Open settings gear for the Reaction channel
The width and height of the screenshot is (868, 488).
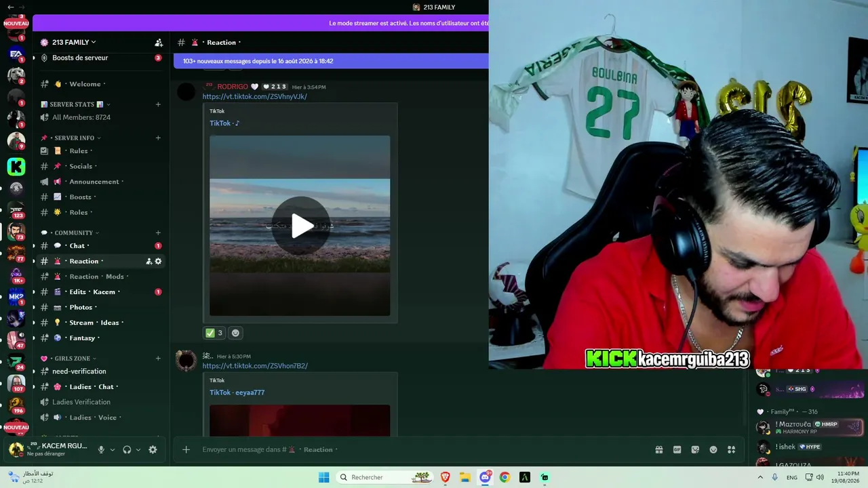click(x=159, y=261)
